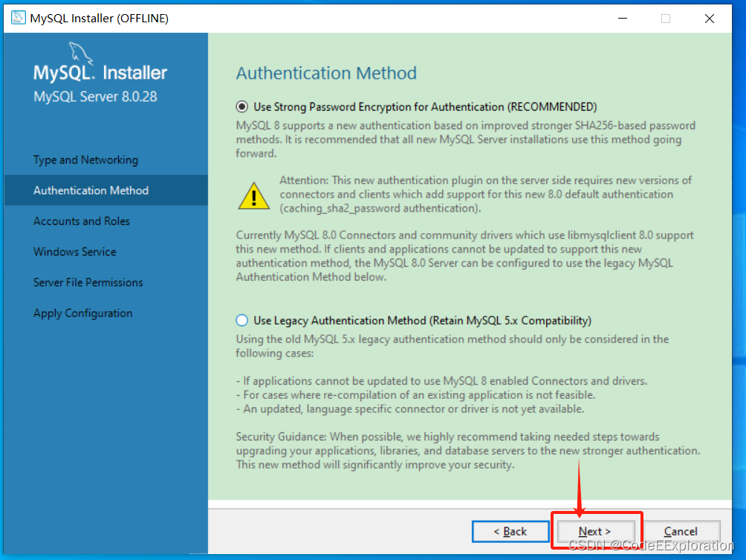Go to Windows Service step
Image resolution: width=746 pixels, height=560 pixels.
pos(75,252)
